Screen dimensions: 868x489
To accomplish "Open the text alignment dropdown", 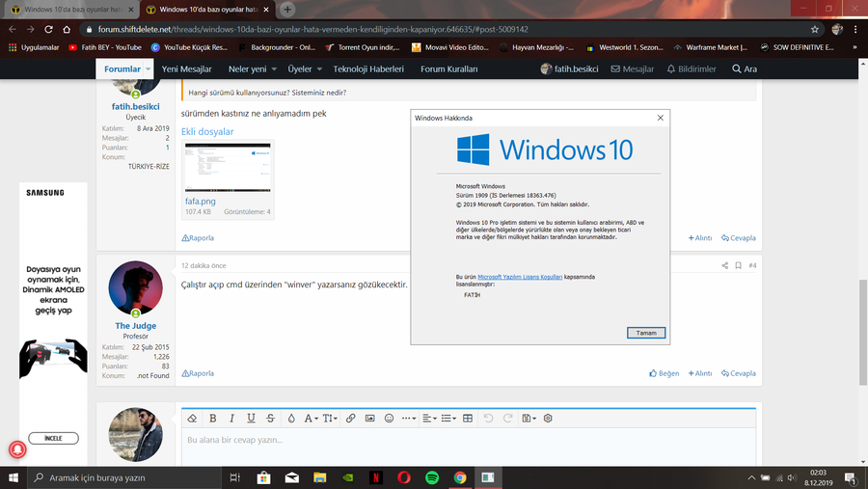I will click(429, 419).
